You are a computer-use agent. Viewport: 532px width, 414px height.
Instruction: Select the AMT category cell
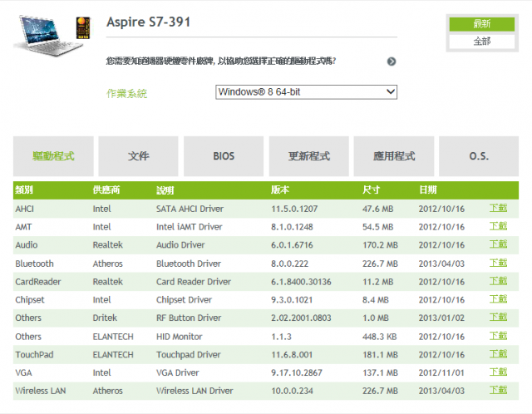[x=23, y=227]
